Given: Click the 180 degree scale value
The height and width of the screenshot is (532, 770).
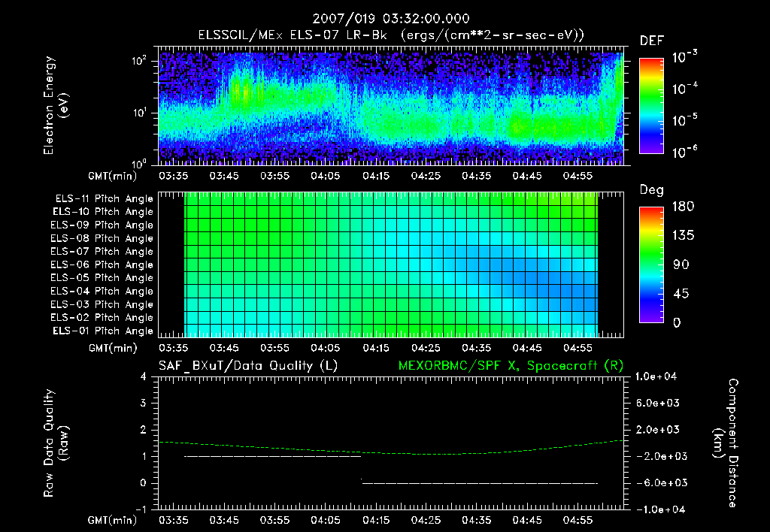Looking at the screenshot, I should [x=684, y=207].
